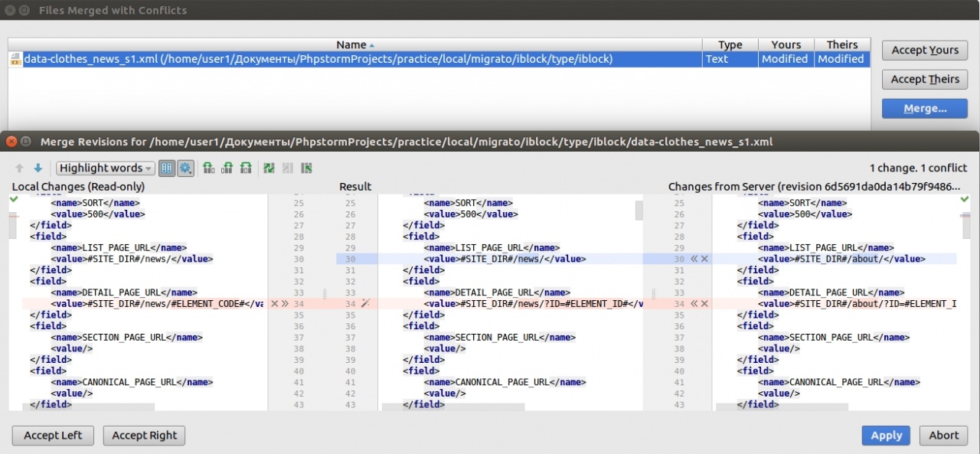Click the 500 value line in Result pane

pos(471,214)
